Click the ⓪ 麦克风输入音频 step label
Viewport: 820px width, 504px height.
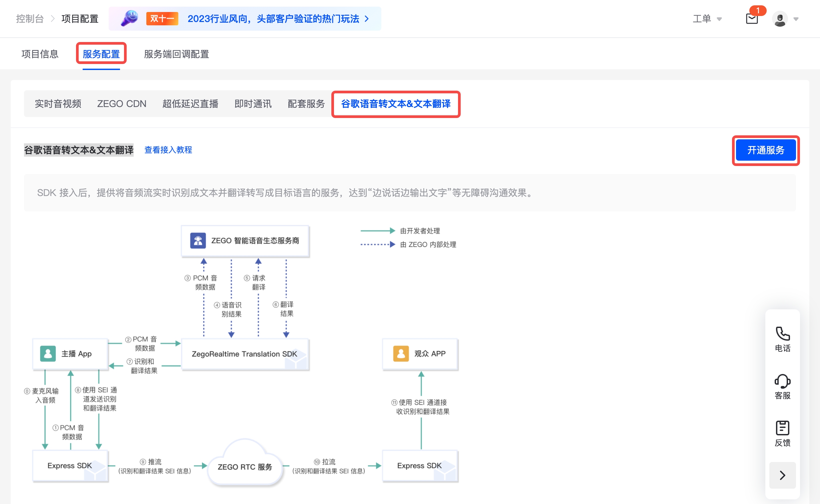tap(42, 395)
